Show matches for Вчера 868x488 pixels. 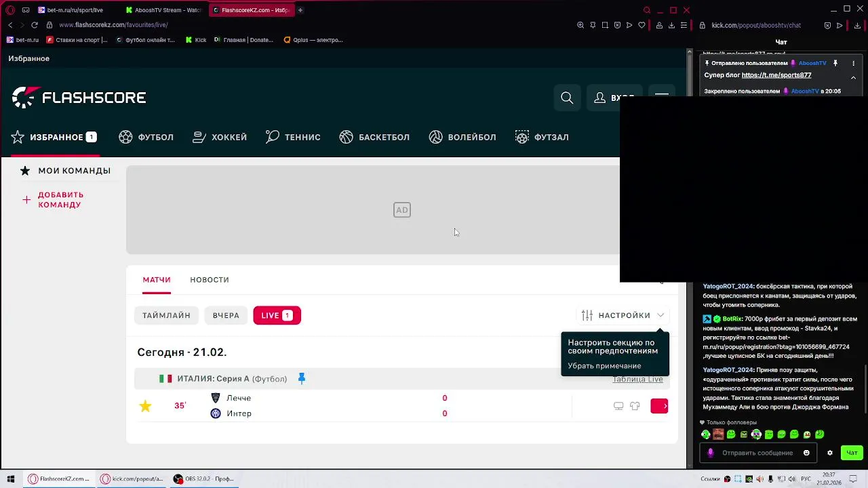(226, 315)
